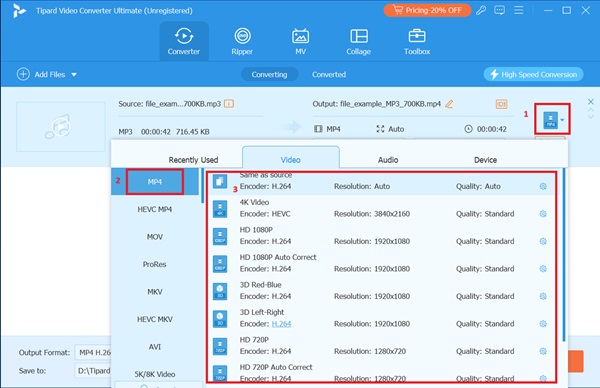Choose MKV in format list

tap(155, 292)
